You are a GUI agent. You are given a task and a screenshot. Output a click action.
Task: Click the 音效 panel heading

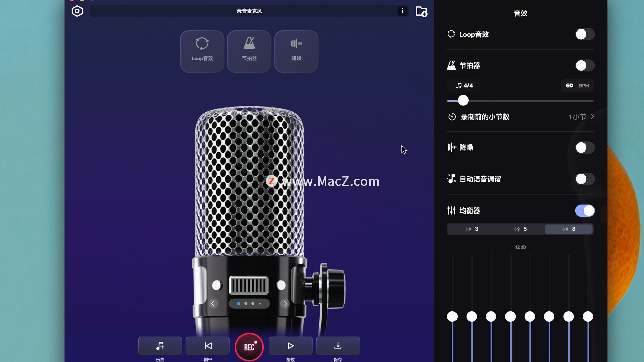point(521,13)
